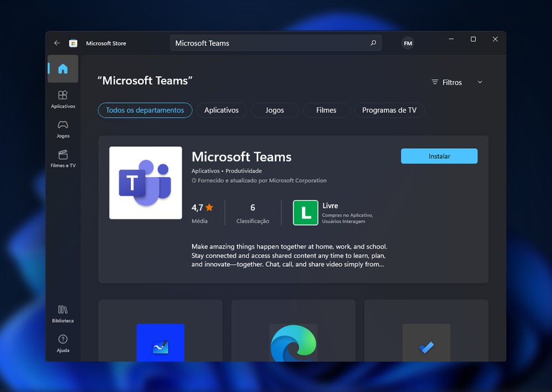Filter results by Programas de TV
Viewport: 552px width, 392px height.
[x=389, y=110]
